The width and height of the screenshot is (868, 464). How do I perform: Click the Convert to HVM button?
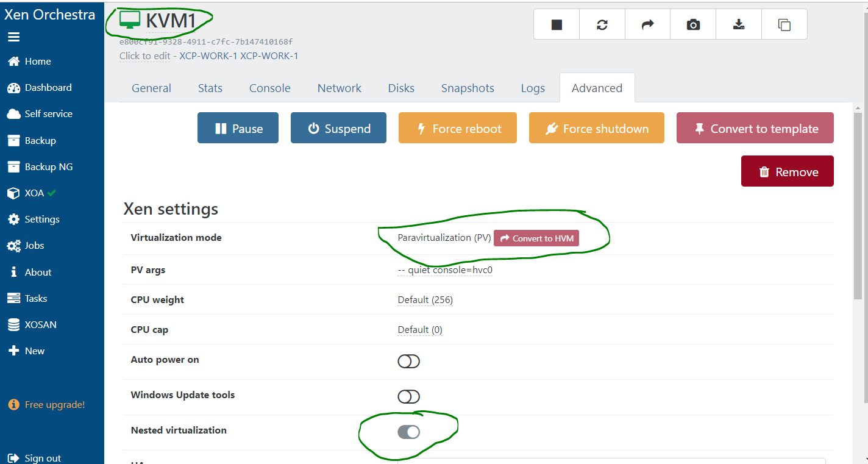point(536,238)
